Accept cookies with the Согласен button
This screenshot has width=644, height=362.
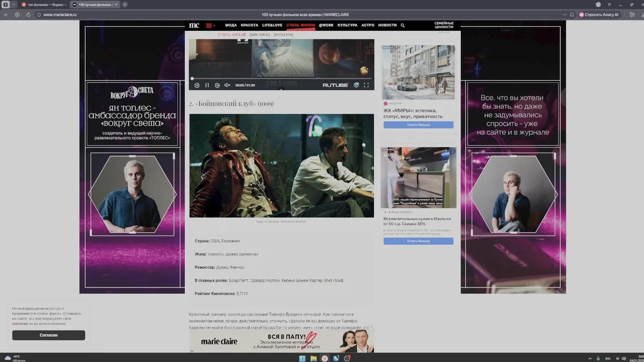[48, 335]
